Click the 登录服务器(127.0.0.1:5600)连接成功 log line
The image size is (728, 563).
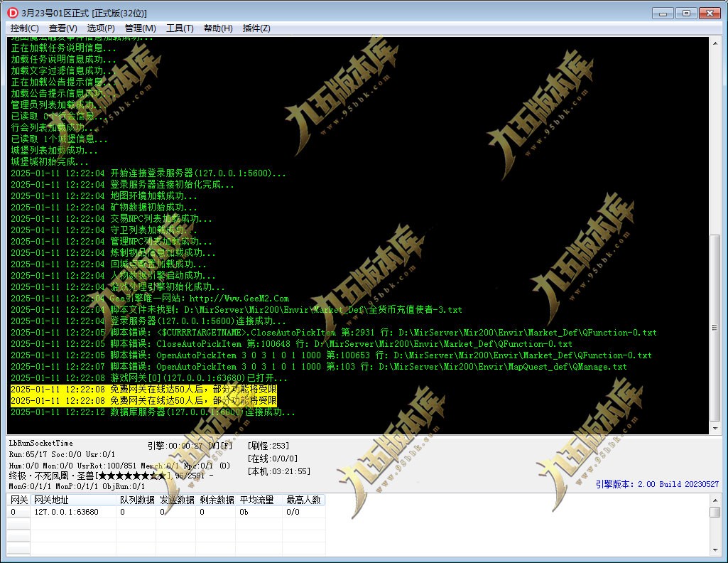[148, 321]
